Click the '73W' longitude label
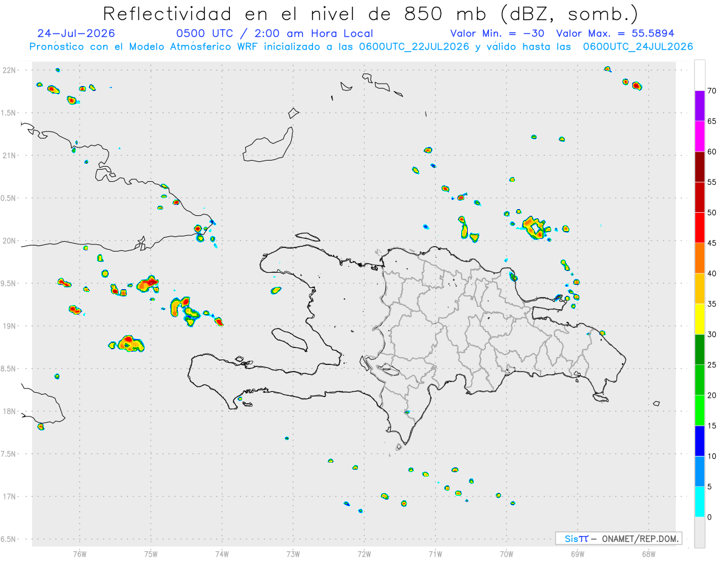Viewport: 728px width, 562px height. coord(293,553)
